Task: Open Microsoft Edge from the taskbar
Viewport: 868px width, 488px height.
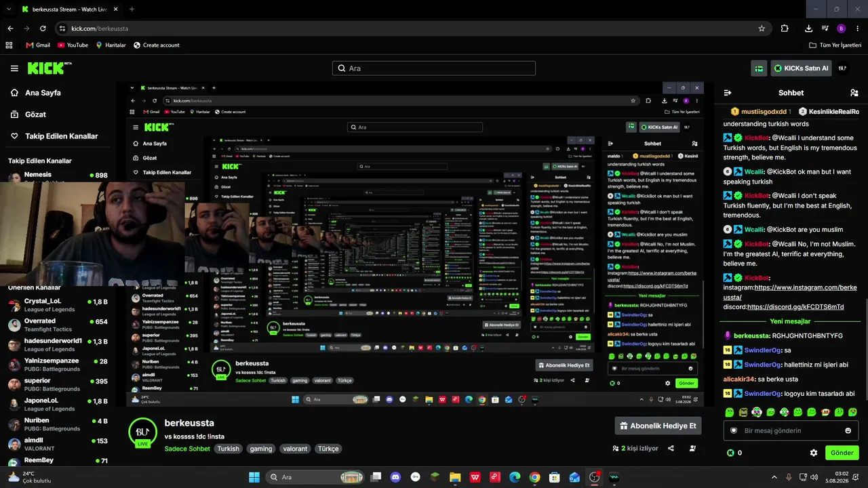Action: (515, 477)
